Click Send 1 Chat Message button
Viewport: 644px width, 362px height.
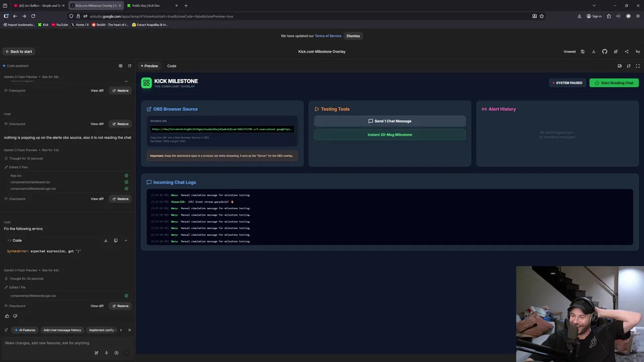pyautogui.click(x=390, y=121)
